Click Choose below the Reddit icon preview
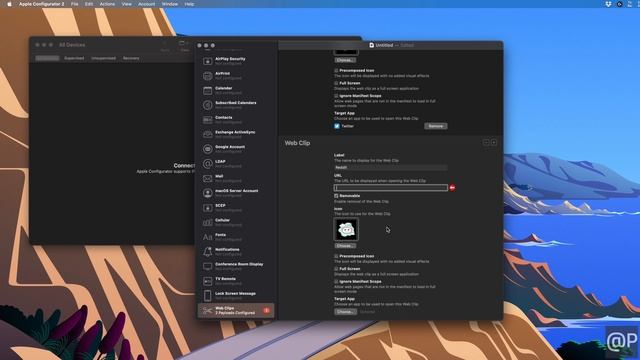Viewport: 640px width, 360px height. tap(345, 246)
